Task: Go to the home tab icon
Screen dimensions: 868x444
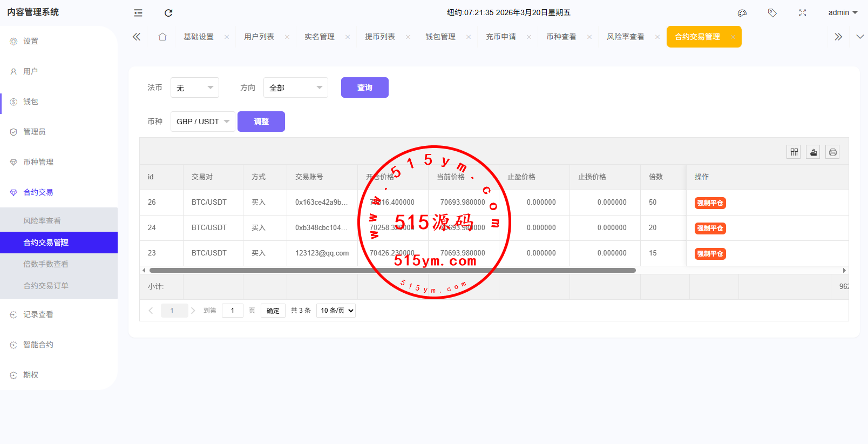Action: pyautogui.click(x=162, y=37)
